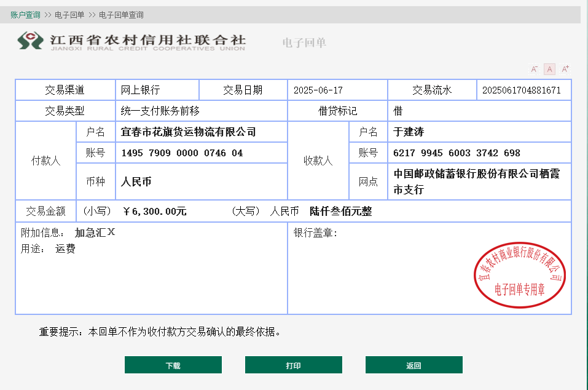This screenshot has width=588, height=390.
Task: Click additional info 加急汇X
Action: (95, 233)
